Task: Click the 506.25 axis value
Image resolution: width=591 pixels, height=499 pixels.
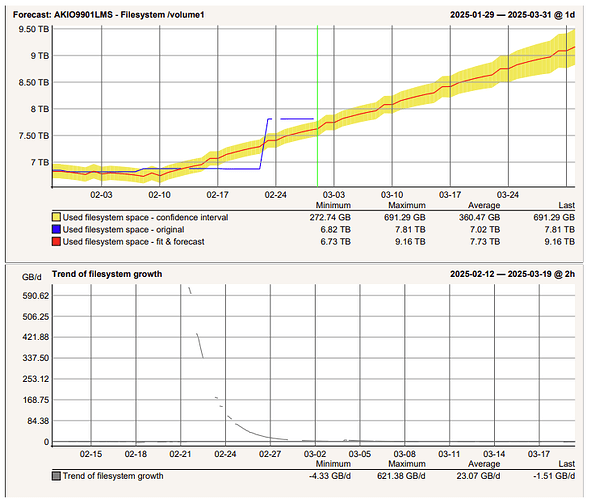Action: click(x=36, y=317)
